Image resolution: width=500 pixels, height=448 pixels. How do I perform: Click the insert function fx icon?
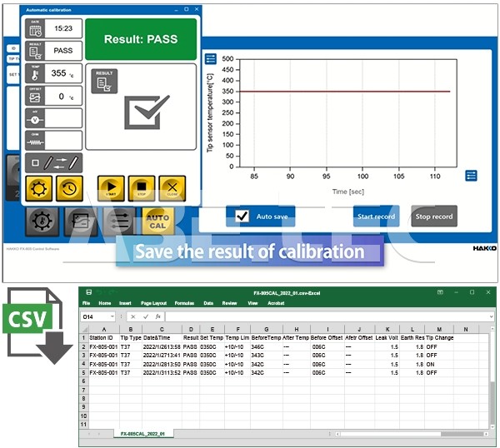tap(158, 316)
